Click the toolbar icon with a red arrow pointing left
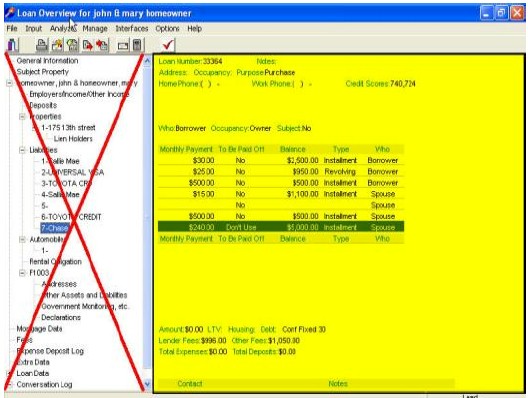This screenshot has height=398, width=528. [102, 45]
